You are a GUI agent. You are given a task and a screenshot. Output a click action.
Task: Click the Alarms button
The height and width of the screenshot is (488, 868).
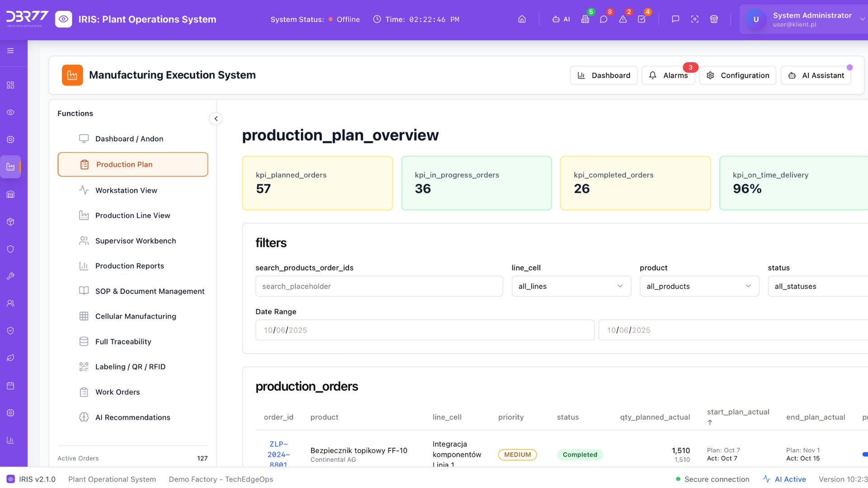(x=668, y=75)
